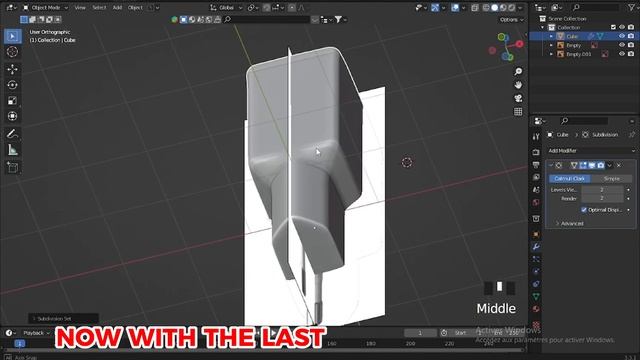640x360 pixels.
Task: Choose the Measure tool
Action: [12, 150]
